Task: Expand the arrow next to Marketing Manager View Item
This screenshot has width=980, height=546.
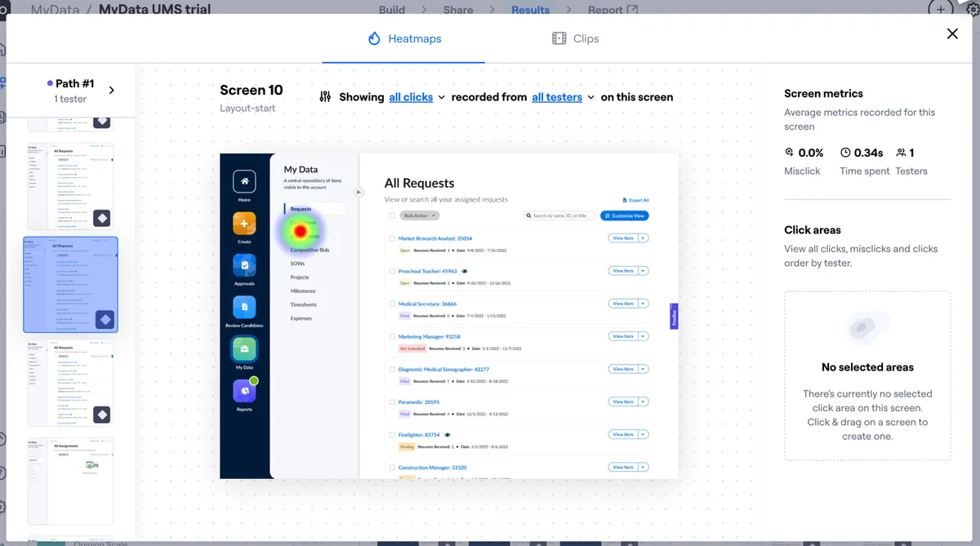Action: point(644,336)
